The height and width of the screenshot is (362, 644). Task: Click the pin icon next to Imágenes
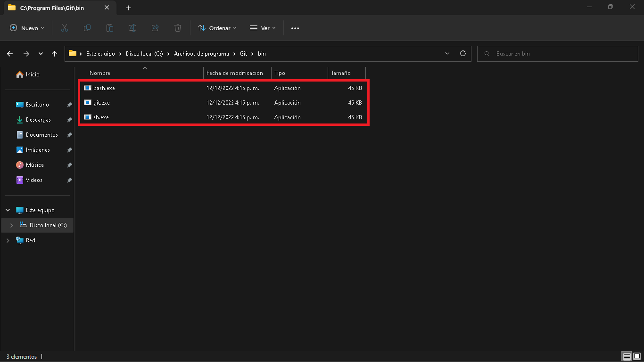(69, 150)
